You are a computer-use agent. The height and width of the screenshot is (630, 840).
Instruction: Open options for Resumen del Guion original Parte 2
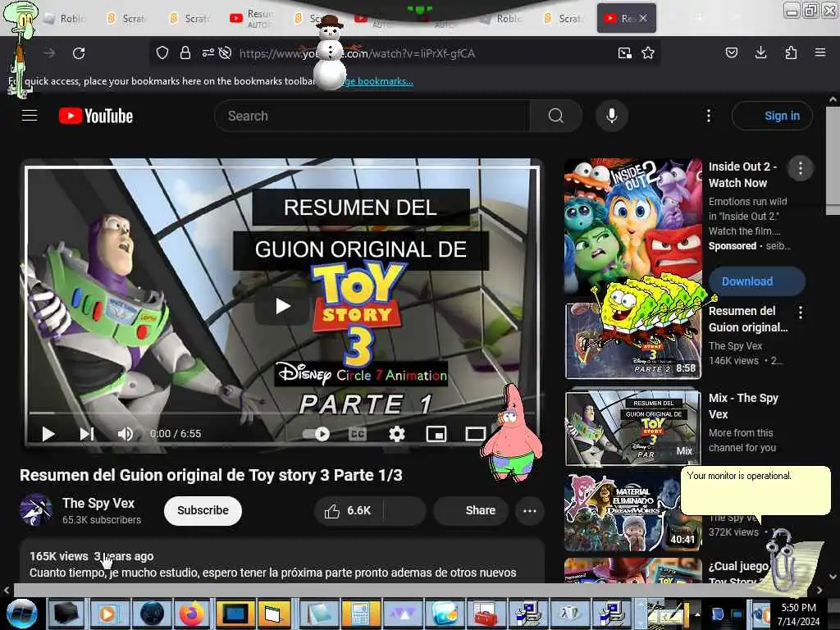(801, 313)
